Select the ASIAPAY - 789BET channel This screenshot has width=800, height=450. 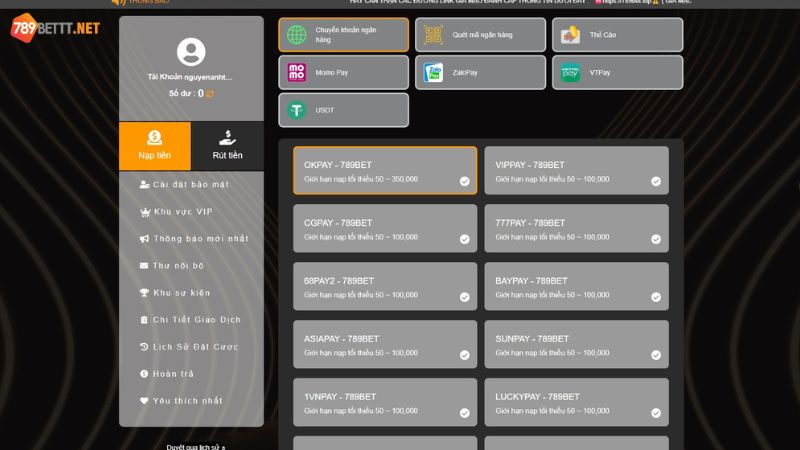(385, 344)
